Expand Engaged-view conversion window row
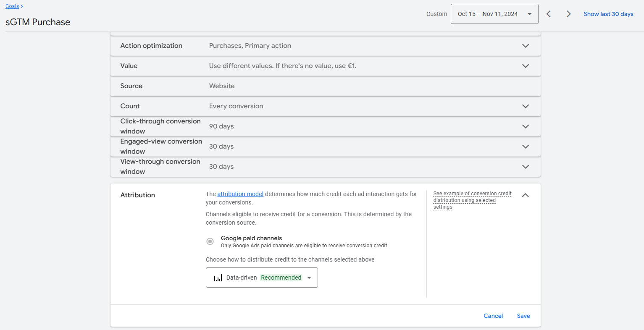 (x=525, y=147)
